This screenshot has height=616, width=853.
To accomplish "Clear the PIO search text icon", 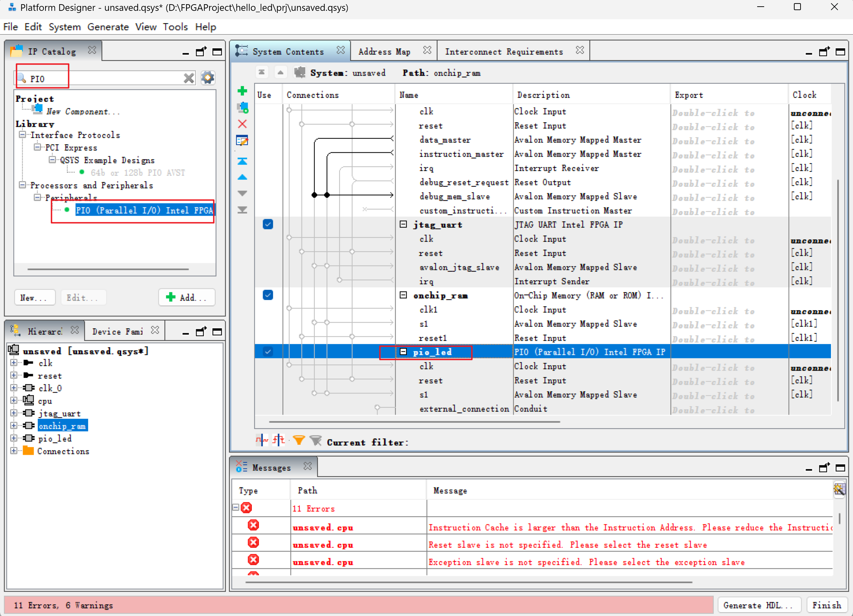I will pos(189,78).
